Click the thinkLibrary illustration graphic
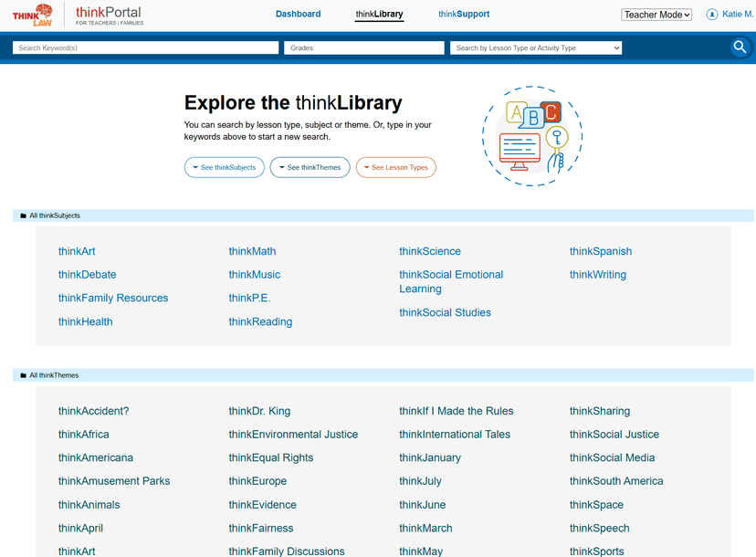 point(531,136)
